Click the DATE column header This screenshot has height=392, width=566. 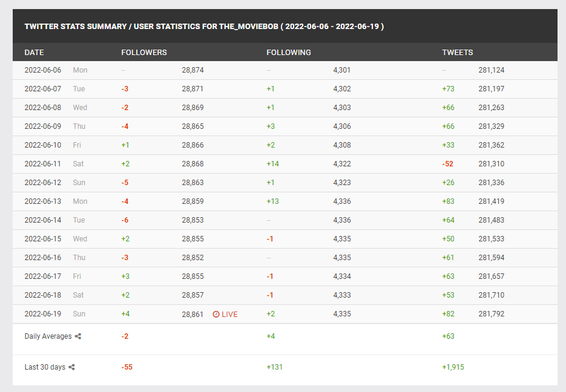(35, 53)
